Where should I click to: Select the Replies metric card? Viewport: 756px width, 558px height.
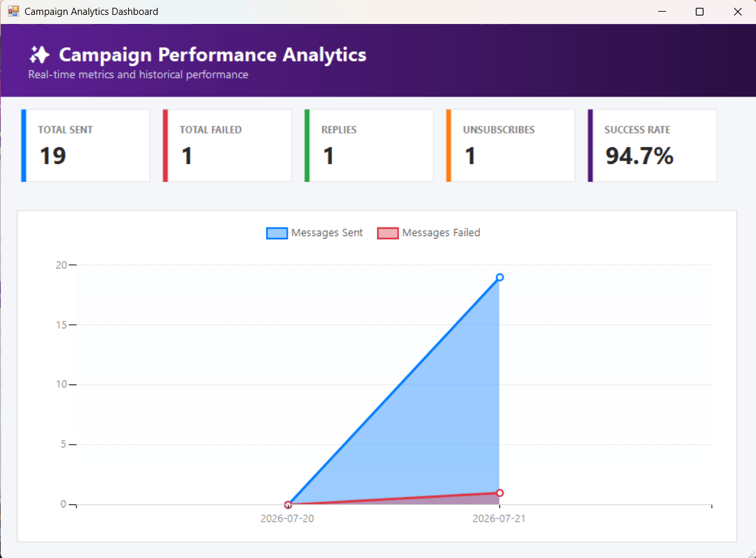[x=369, y=146]
